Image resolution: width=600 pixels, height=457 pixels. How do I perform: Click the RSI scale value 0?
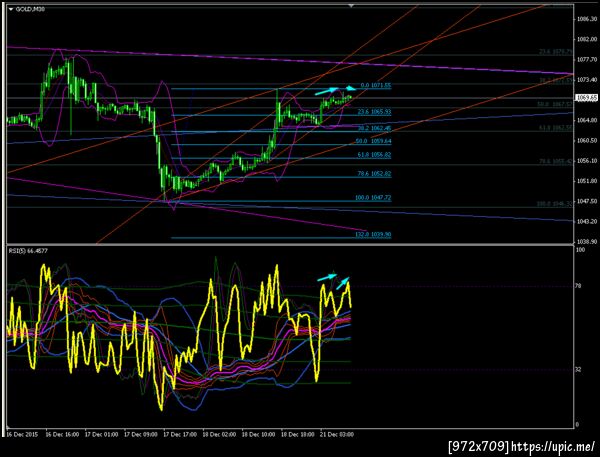pos(577,424)
